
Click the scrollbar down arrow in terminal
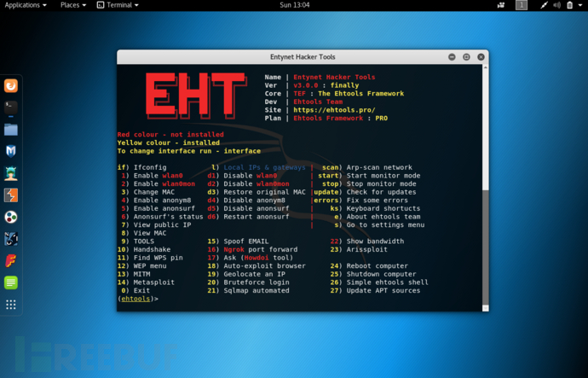click(x=485, y=308)
